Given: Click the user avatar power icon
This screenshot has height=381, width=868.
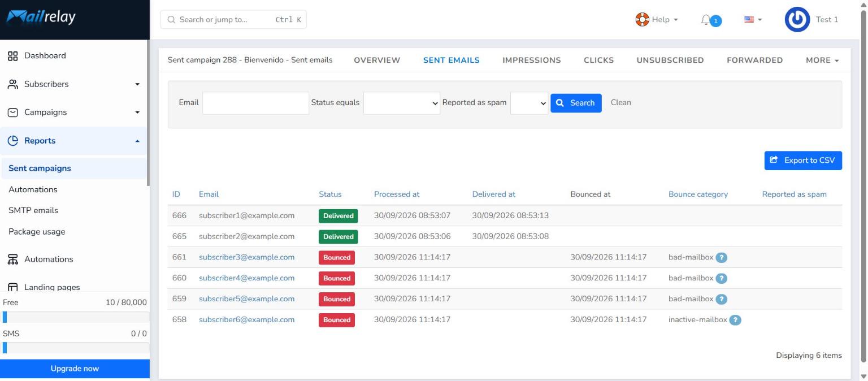Looking at the screenshot, I should tap(797, 20).
